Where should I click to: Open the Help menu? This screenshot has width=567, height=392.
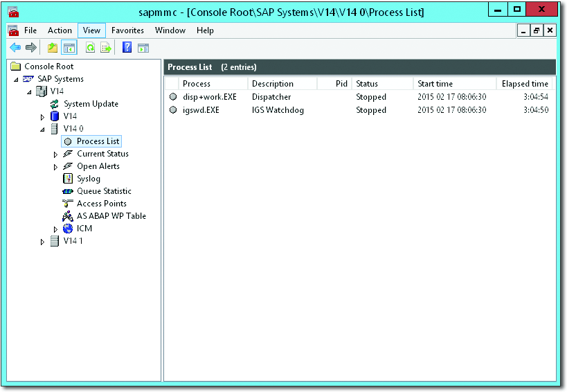point(205,30)
